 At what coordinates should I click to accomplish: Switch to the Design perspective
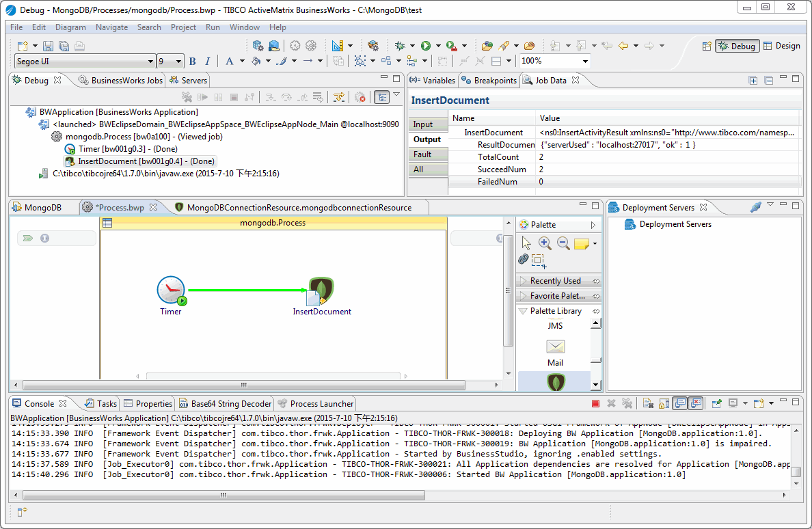point(781,46)
